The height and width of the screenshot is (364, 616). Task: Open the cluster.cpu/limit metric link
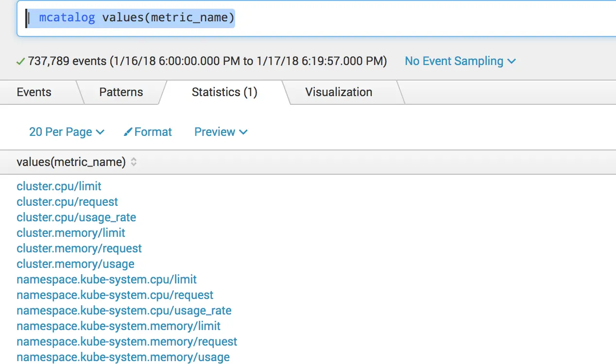pyautogui.click(x=59, y=186)
